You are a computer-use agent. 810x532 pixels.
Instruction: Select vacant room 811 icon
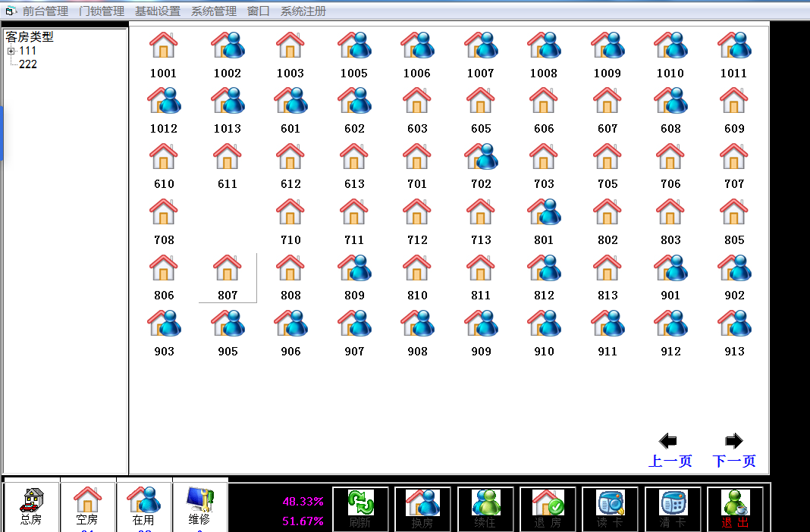pos(480,268)
